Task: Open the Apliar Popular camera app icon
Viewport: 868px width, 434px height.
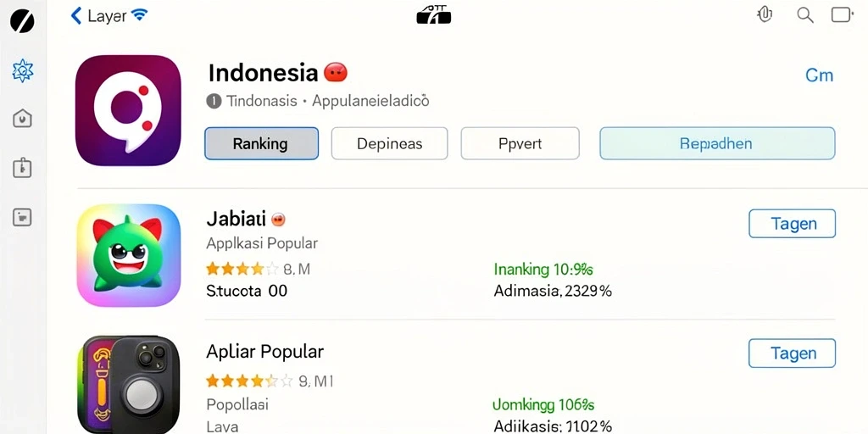Action: tap(129, 385)
